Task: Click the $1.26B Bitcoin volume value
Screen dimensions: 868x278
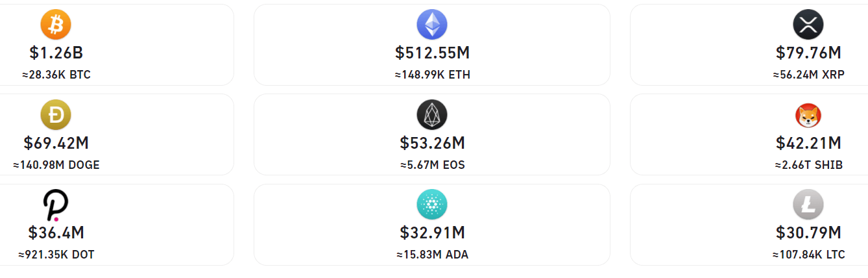Action: click(x=56, y=53)
